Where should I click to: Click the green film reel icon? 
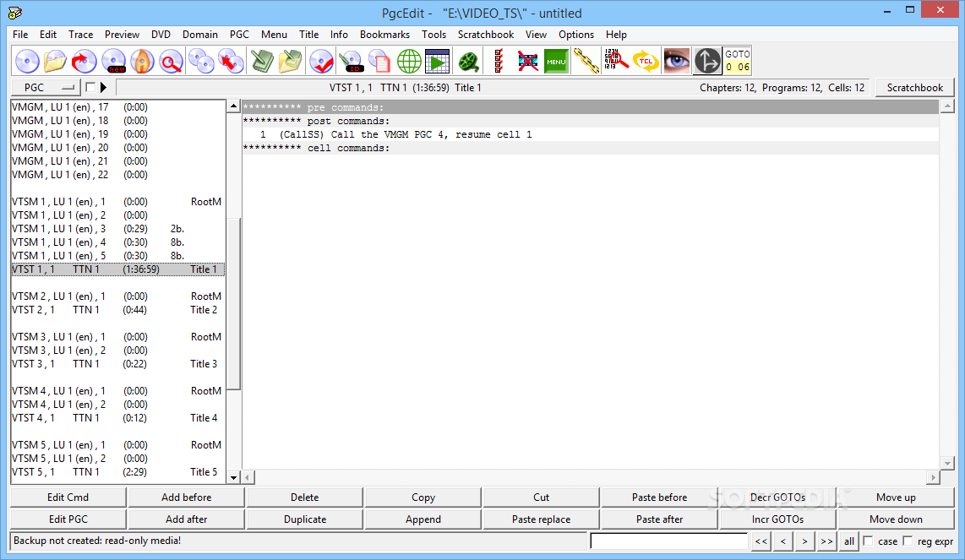coord(469,61)
